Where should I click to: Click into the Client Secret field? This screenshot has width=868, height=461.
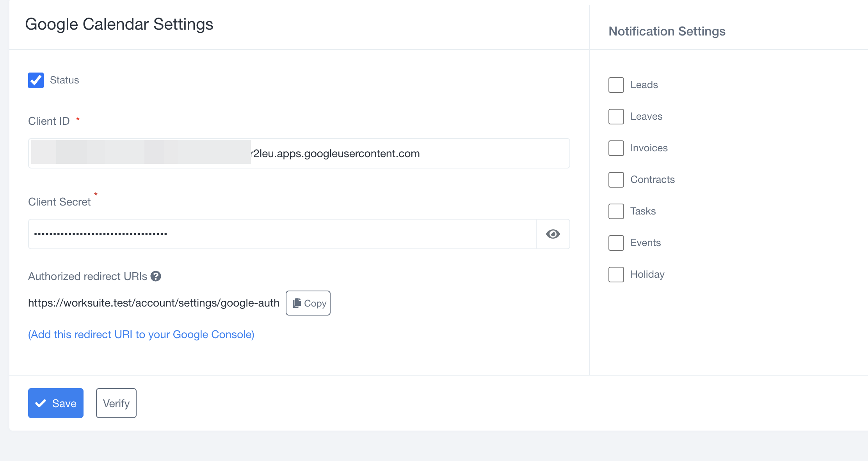(281, 234)
